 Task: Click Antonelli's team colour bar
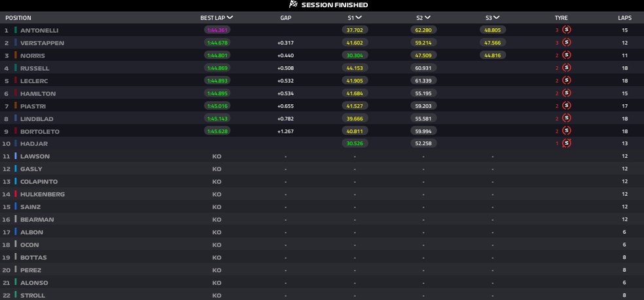[16, 30]
